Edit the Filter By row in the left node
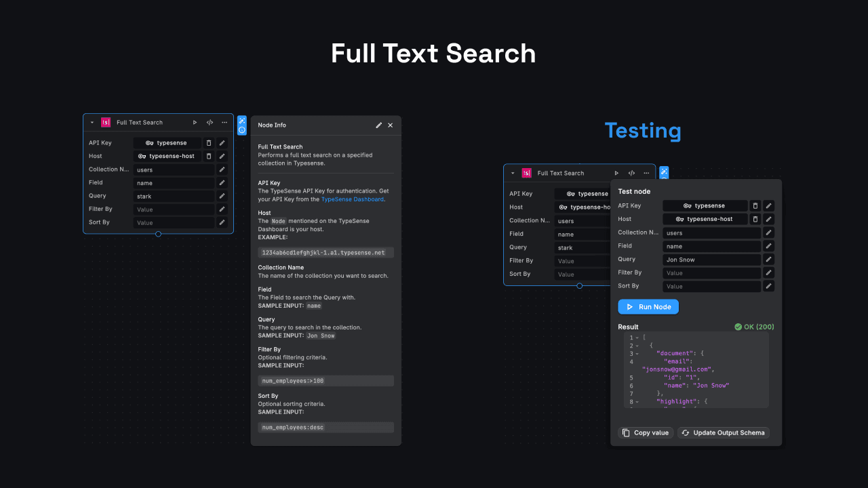The width and height of the screenshot is (868, 488). pos(222,209)
